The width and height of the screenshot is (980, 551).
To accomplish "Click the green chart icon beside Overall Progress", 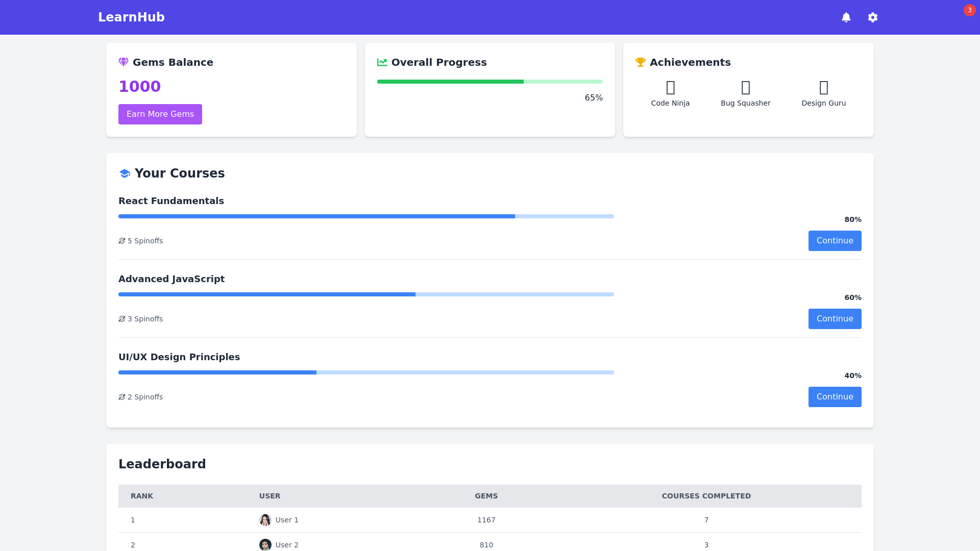I will point(382,62).
